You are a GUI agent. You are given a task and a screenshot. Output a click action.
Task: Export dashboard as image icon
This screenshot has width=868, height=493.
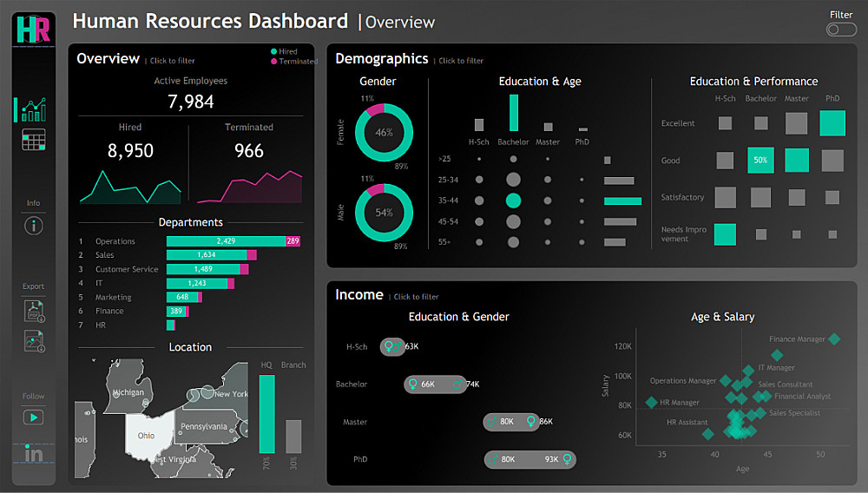click(35, 341)
